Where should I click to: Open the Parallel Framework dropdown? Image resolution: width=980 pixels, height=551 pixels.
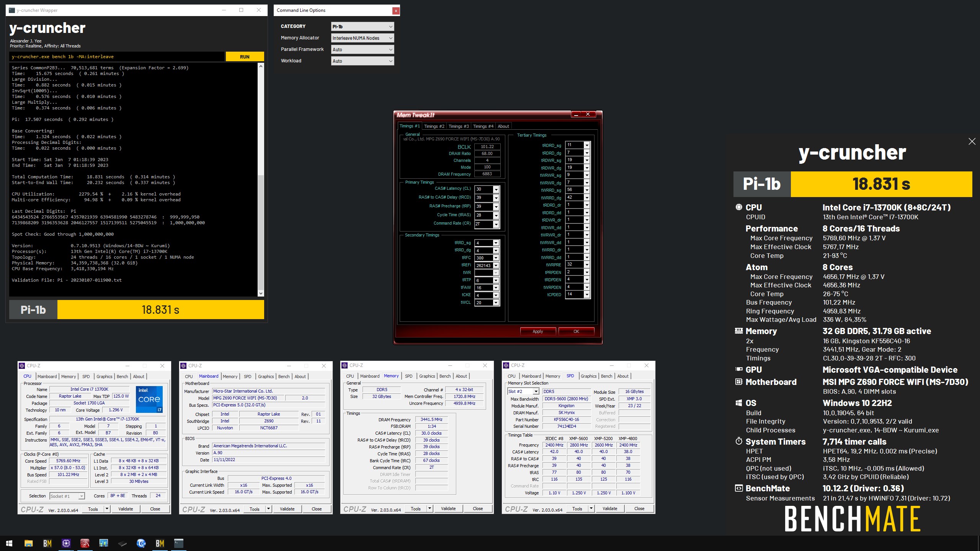pyautogui.click(x=362, y=49)
